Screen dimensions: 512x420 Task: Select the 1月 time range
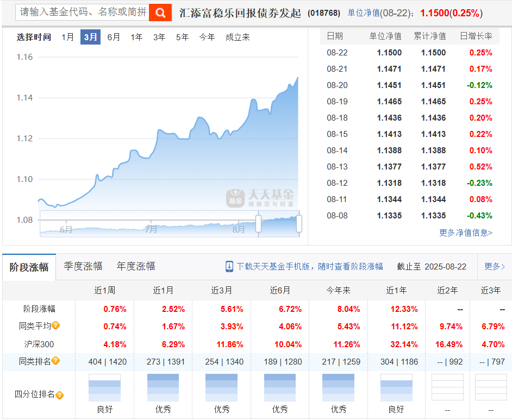[67, 37]
